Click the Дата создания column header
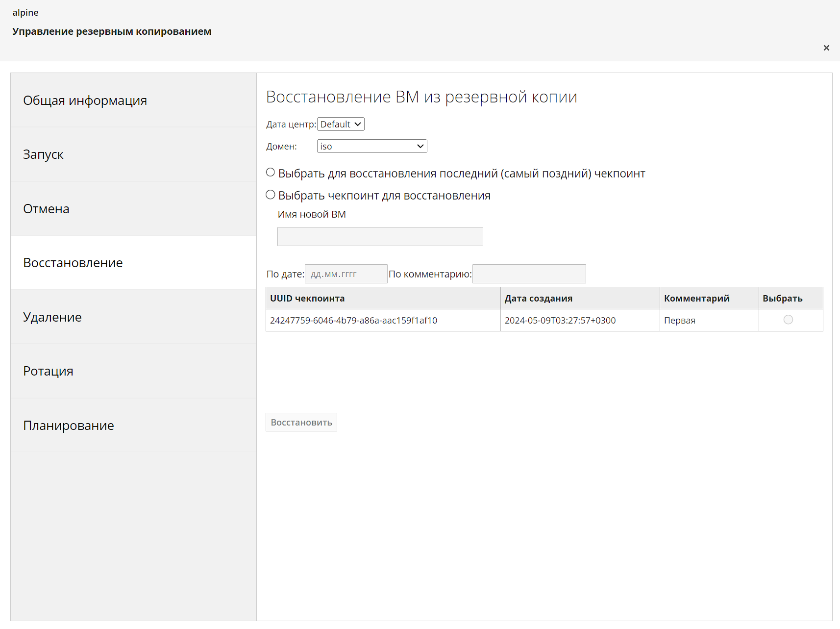840x629 pixels. pos(539,299)
